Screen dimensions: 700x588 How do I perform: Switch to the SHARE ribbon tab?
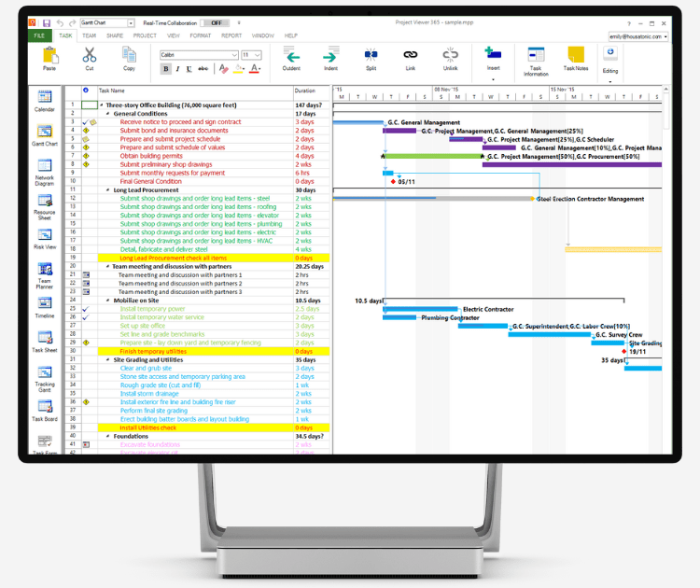tap(115, 35)
